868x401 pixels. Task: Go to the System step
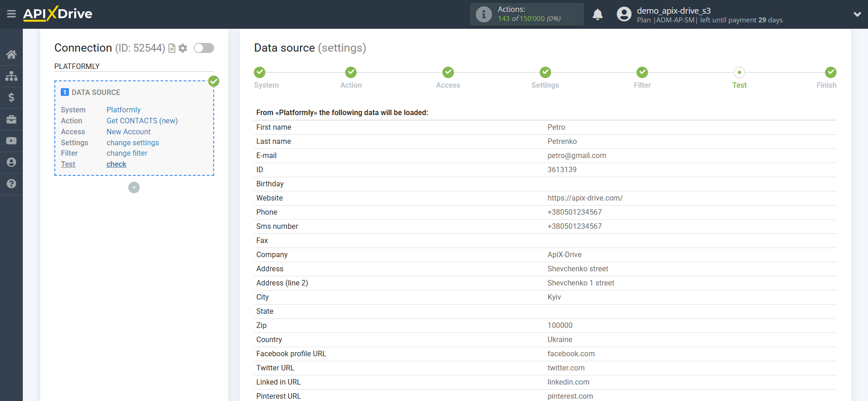point(266,85)
